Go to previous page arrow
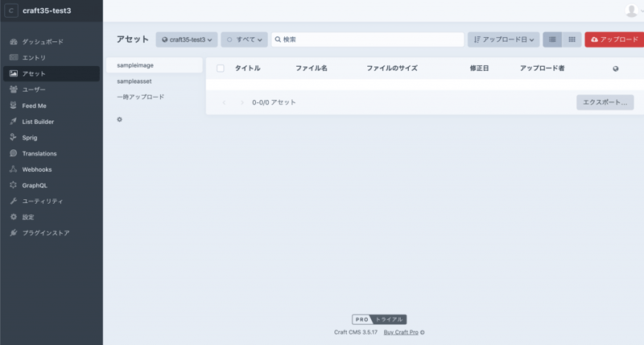The image size is (644, 345). click(x=224, y=102)
